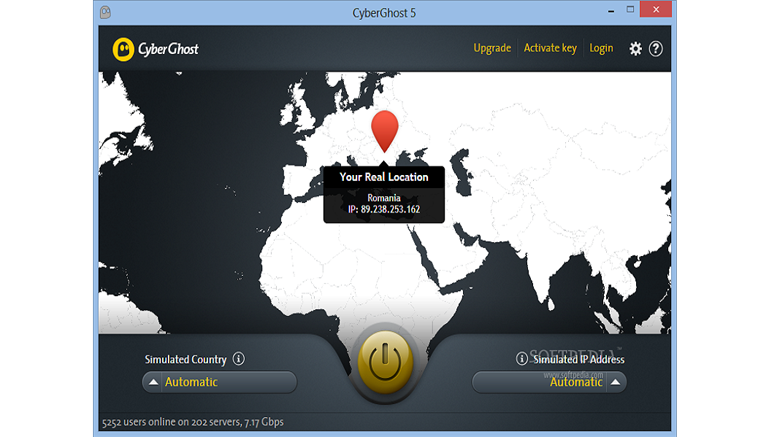The height and width of the screenshot is (437, 777).
Task: Open the help question mark icon
Action: point(656,49)
